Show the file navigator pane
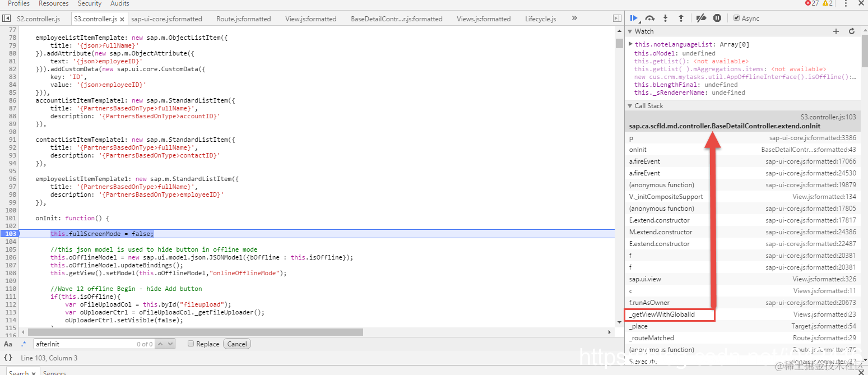Screen dimensions: 868x375 [7, 18]
